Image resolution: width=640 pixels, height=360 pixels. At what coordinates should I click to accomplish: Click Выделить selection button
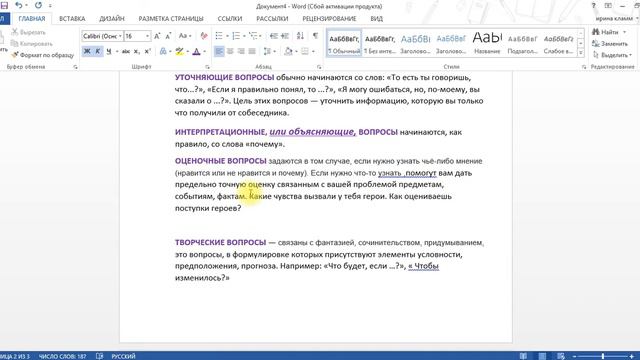coord(612,55)
